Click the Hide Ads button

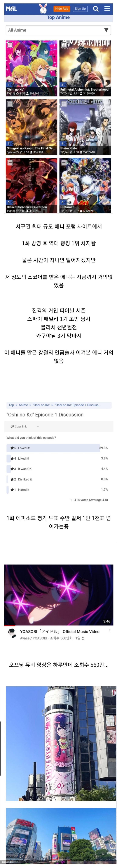click(x=61, y=9)
